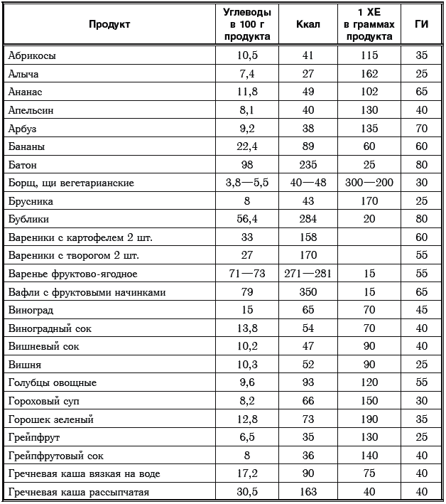Select the Арбуз product cell

pyautogui.click(x=22, y=129)
